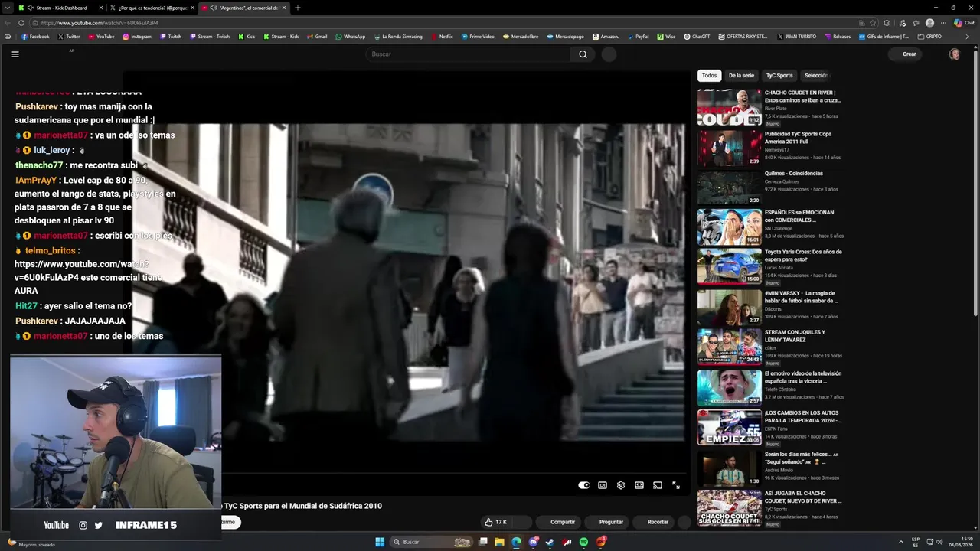980x551 pixels.
Task: Open the video player settings gear
Action: click(621, 485)
